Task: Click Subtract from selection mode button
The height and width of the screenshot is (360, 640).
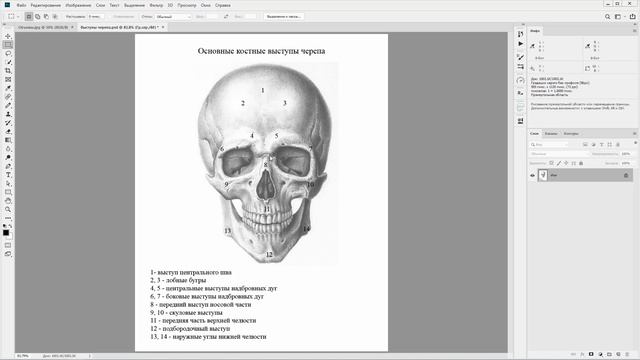Action: [46, 17]
